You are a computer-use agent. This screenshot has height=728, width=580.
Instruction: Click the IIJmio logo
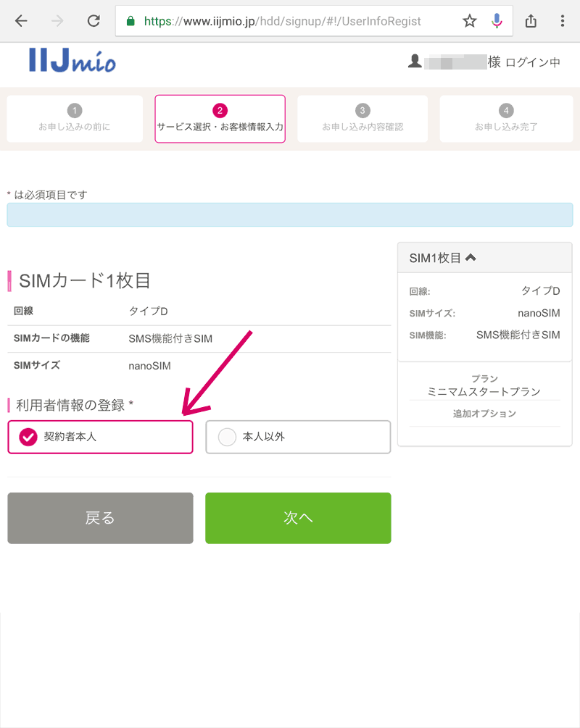(x=72, y=61)
